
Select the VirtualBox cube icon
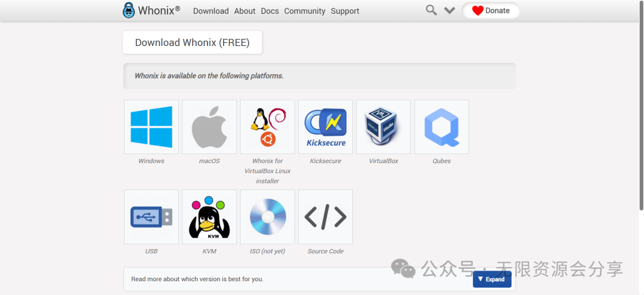(383, 127)
